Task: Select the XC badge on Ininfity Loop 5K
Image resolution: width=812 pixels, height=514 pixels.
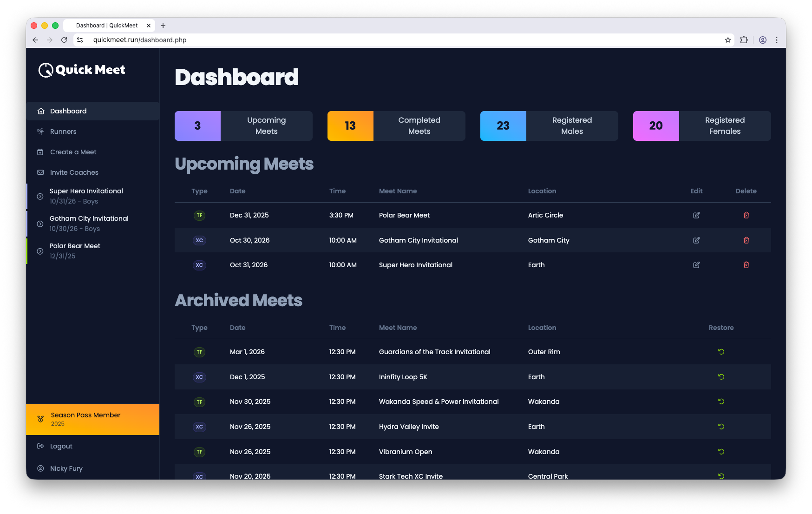Action: point(199,377)
